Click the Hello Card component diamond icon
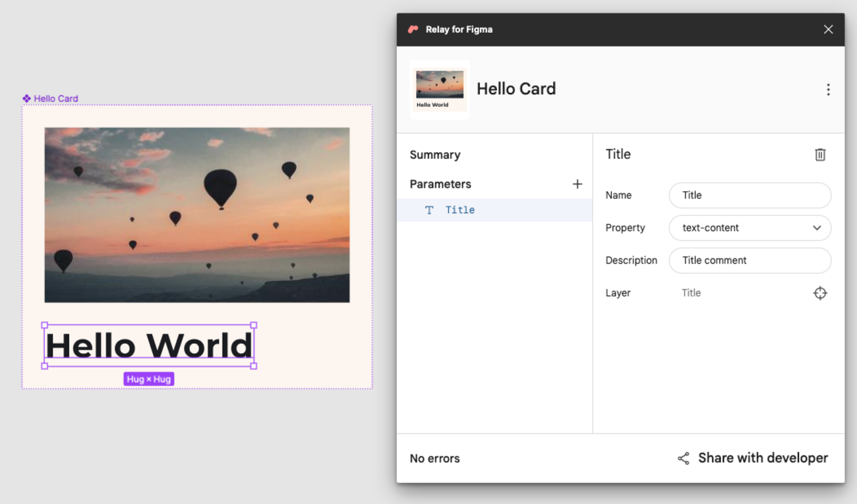The height and width of the screenshot is (504, 857). click(26, 99)
